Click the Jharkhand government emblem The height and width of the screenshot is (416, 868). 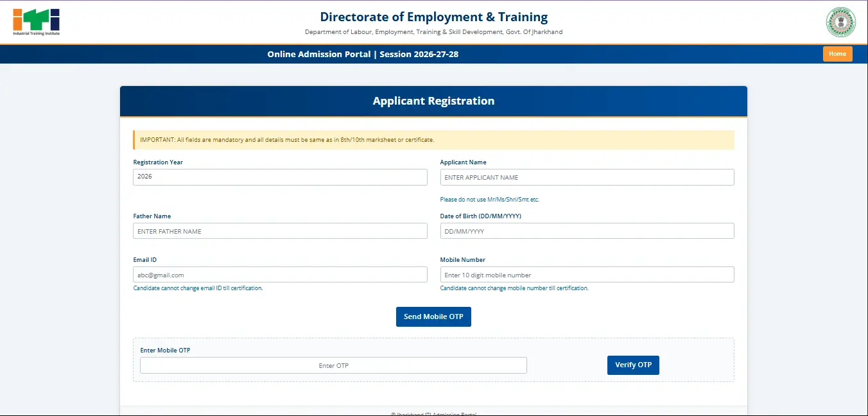click(840, 22)
